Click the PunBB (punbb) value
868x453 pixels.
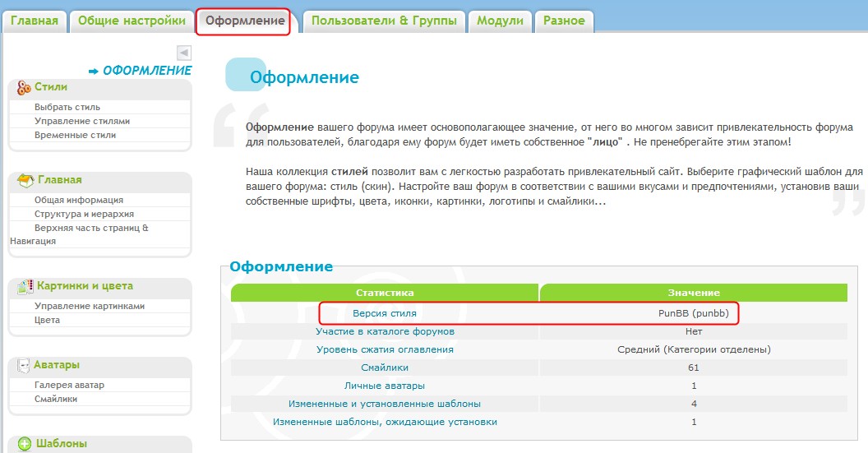[x=694, y=313]
